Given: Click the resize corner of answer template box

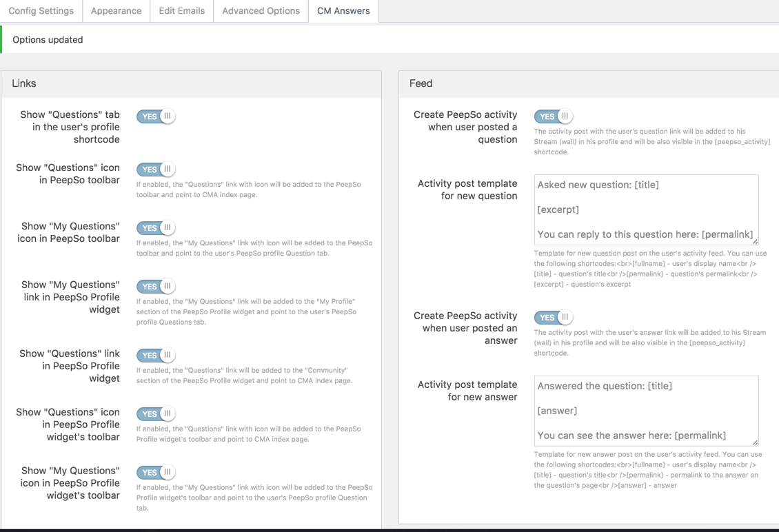Looking at the screenshot, I should click(755, 442).
